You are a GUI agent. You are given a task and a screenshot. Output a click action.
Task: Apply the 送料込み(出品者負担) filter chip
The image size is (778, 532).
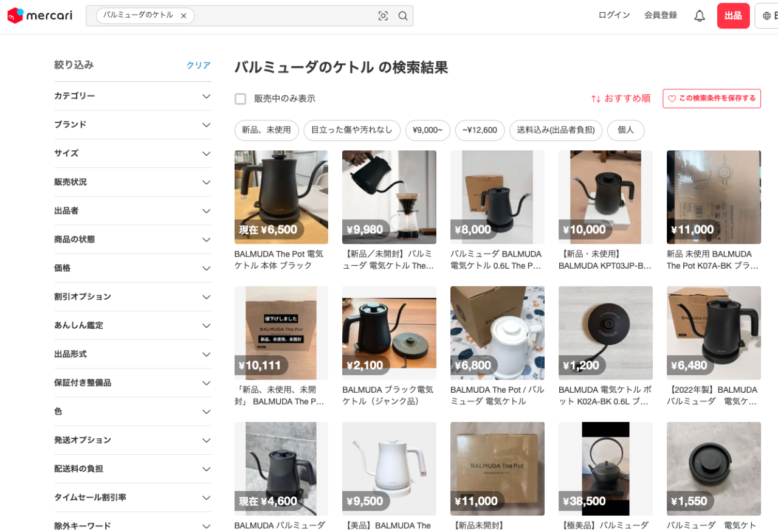pos(556,130)
